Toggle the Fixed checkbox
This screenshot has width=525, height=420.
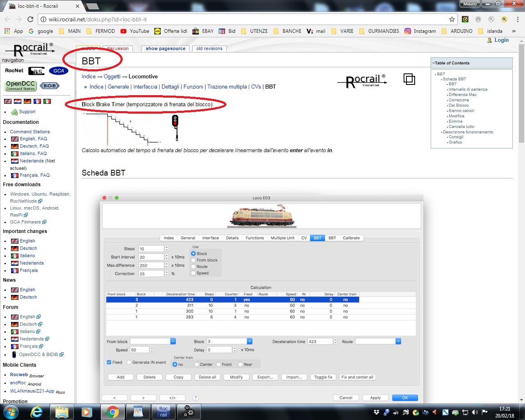click(x=109, y=362)
